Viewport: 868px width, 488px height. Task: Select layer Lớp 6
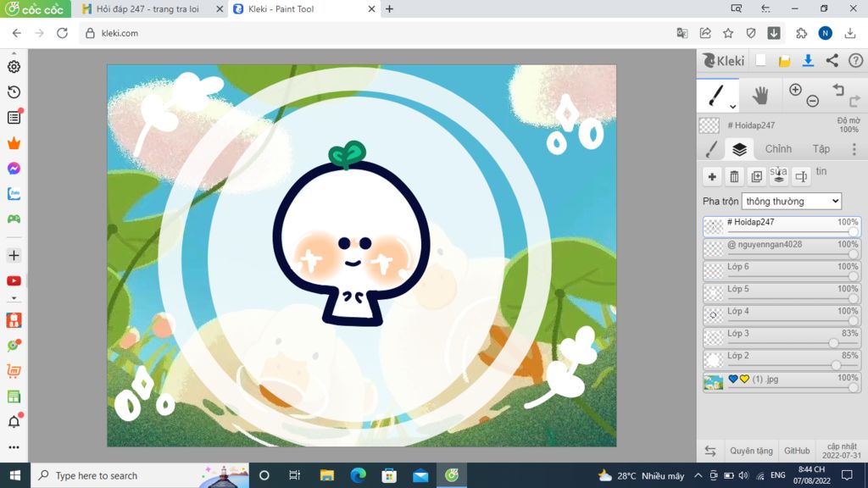click(x=782, y=270)
